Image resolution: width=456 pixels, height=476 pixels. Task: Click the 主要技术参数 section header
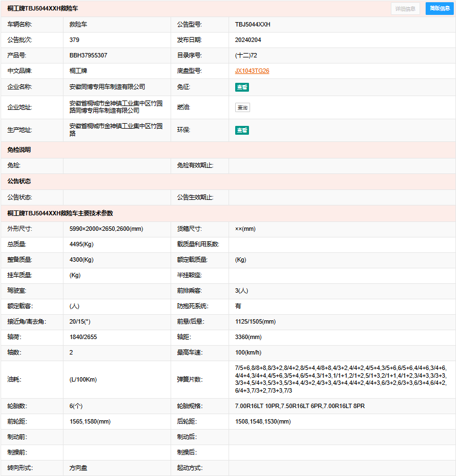[60, 213]
